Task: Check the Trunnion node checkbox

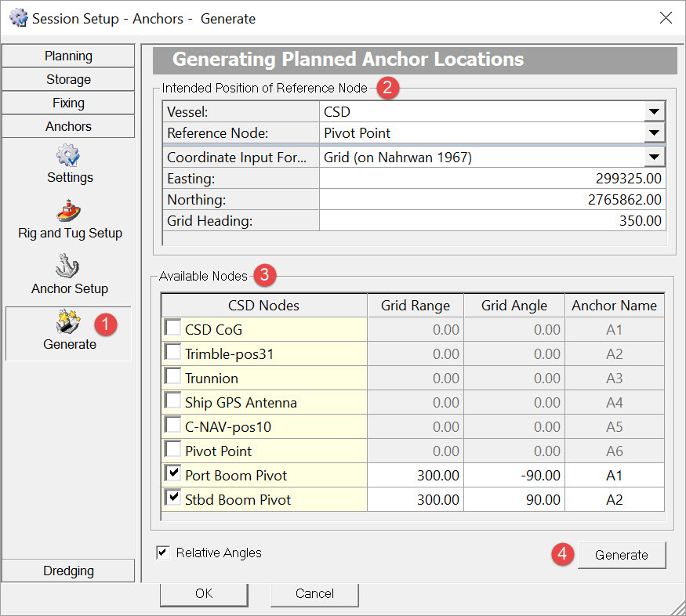Action: coord(172,377)
